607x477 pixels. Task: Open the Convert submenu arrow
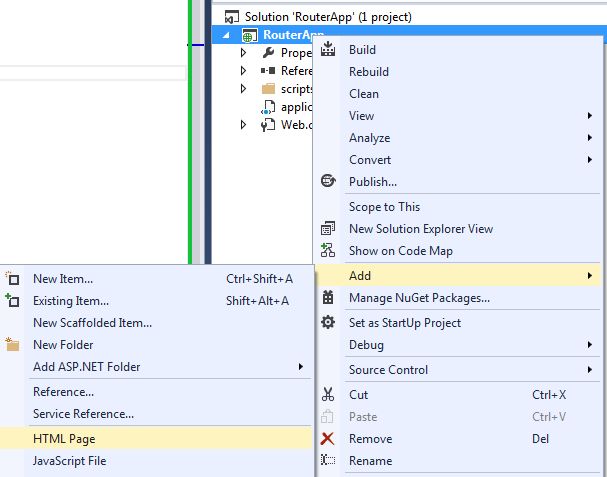coord(590,160)
